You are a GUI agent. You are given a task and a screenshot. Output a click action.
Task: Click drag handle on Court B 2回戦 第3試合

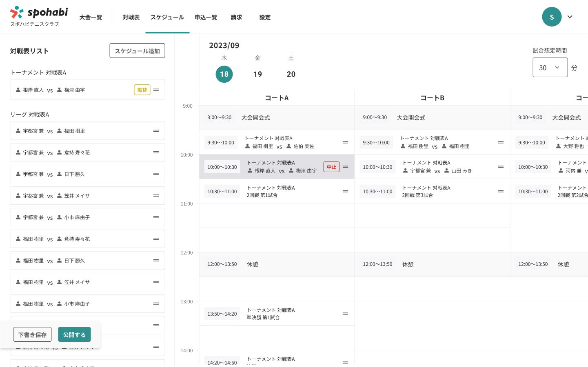pyautogui.click(x=501, y=191)
